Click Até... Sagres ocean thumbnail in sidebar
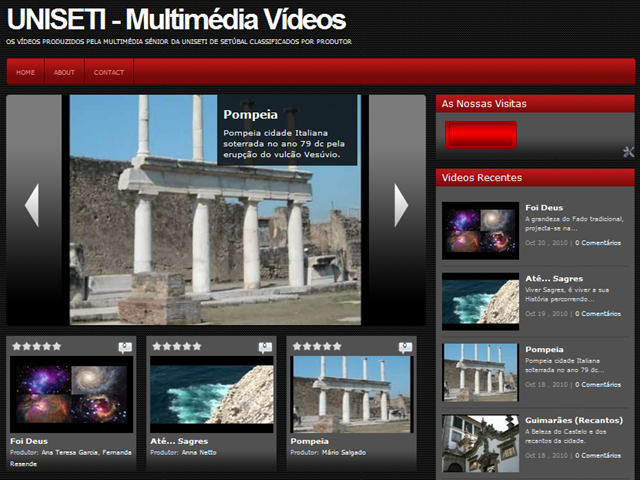The width and height of the screenshot is (640, 480). point(480,302)
